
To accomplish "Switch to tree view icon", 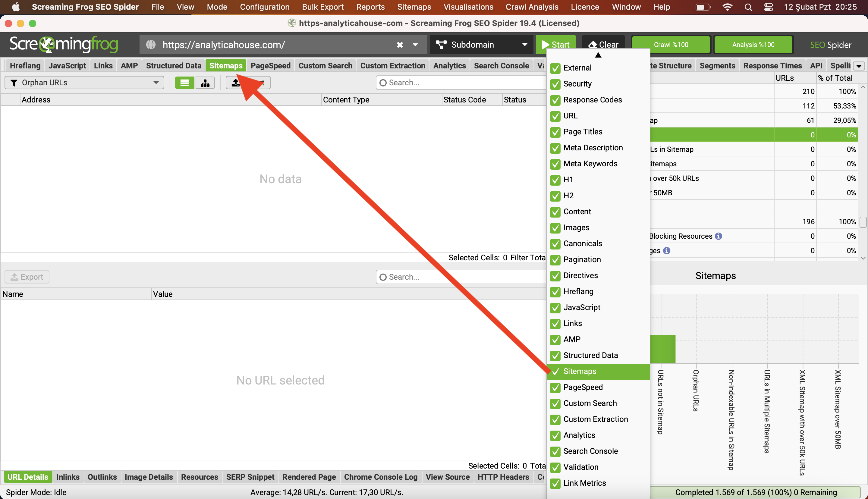I will pyautogui.click(x=205, y=83).
